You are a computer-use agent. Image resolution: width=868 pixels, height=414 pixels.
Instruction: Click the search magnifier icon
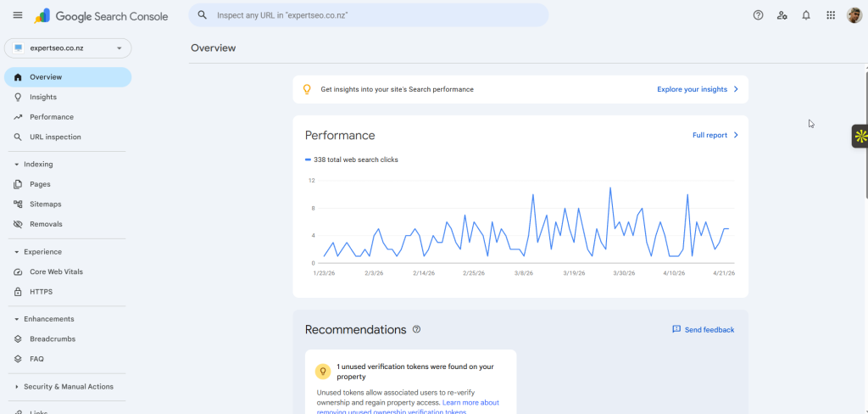coord(203,15)
